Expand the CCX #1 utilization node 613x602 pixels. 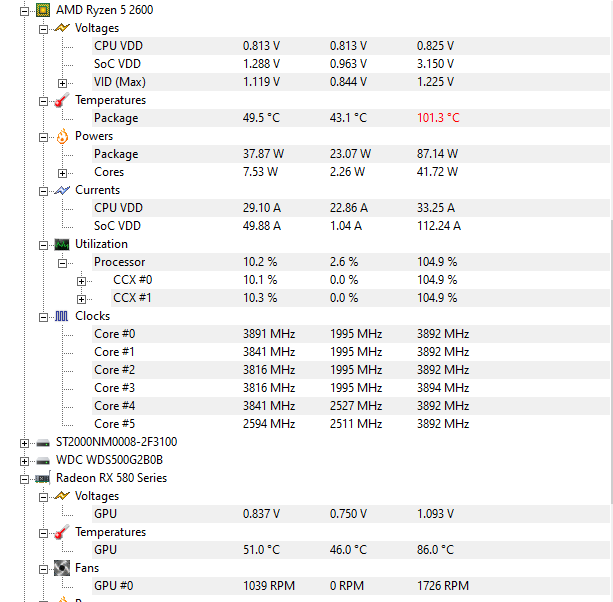[81, 299]
